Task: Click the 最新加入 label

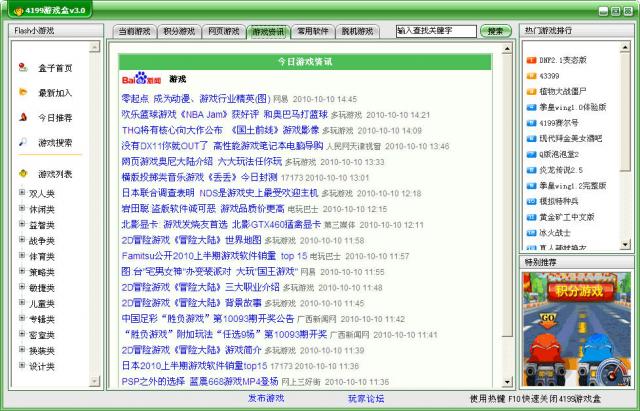Action: 55,93
